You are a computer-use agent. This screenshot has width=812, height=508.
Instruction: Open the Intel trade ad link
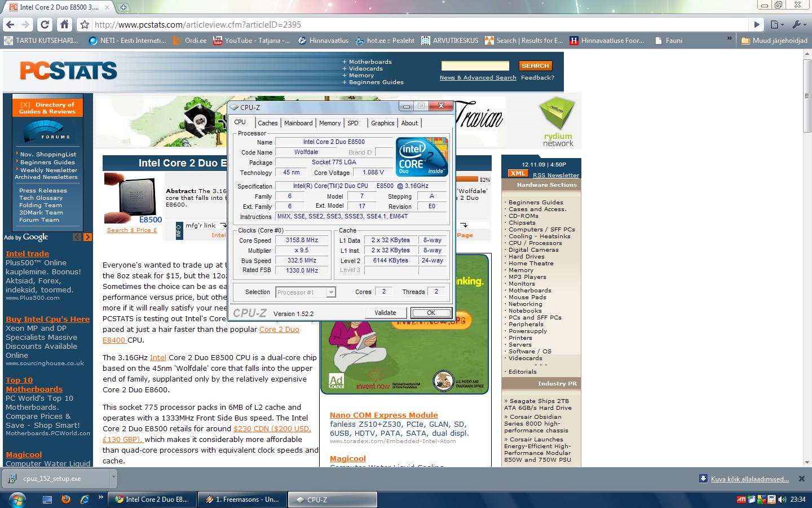pos(27,254)
